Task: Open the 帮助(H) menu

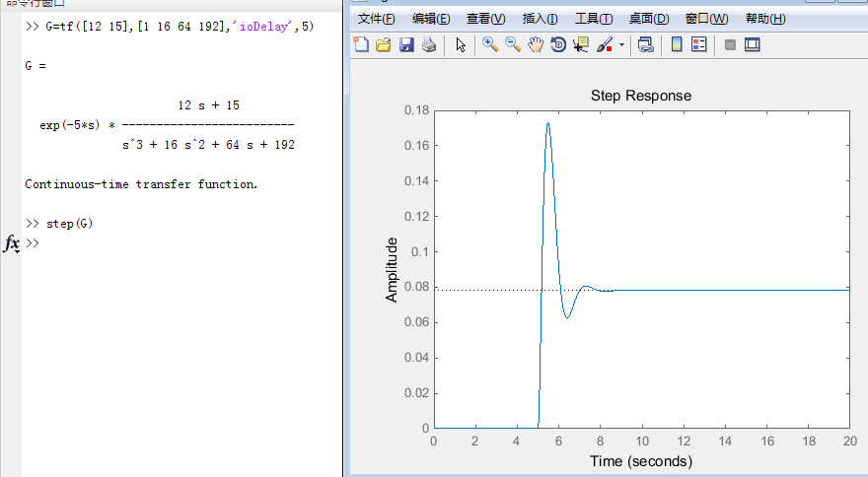Action: click(765, 19)
